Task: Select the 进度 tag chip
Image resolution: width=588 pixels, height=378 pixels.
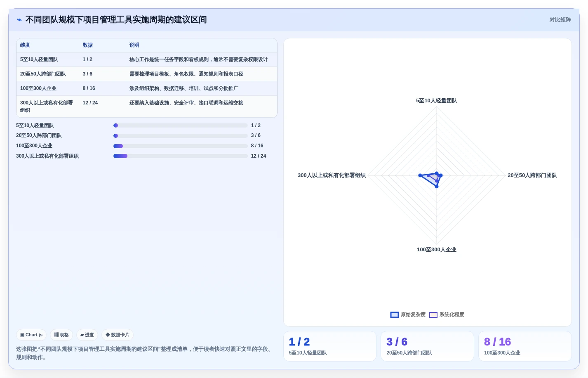Action: pyautogui.click(x=87, y=335)
